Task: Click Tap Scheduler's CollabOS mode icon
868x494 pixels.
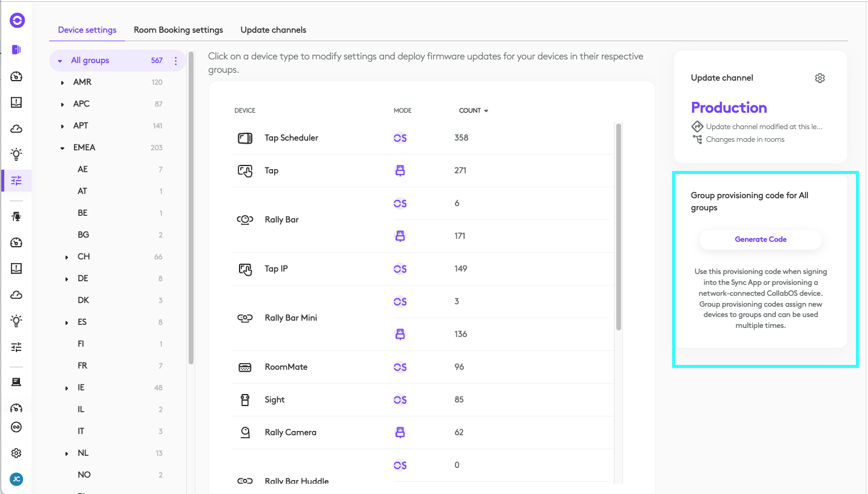Action: 400,138
